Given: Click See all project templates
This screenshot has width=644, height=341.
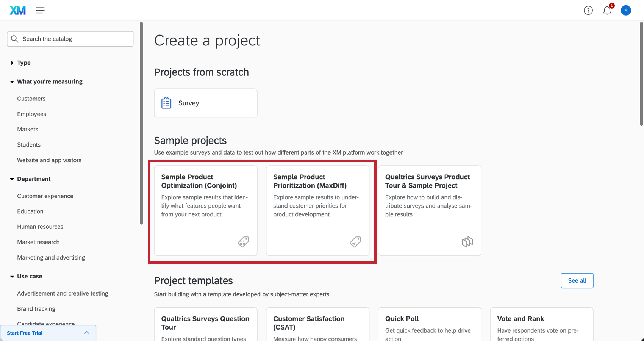Looking at the screenshot, I should (x=577, y=280).
